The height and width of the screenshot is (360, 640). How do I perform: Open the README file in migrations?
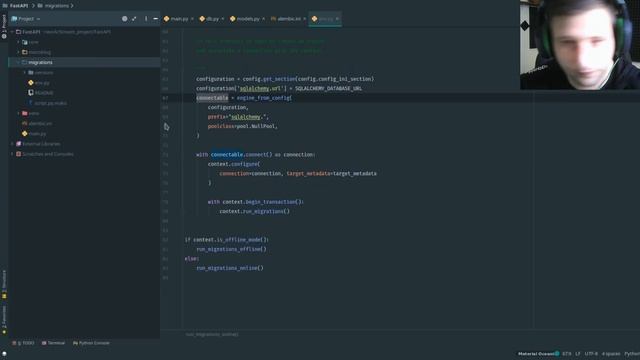pos(44,93)
